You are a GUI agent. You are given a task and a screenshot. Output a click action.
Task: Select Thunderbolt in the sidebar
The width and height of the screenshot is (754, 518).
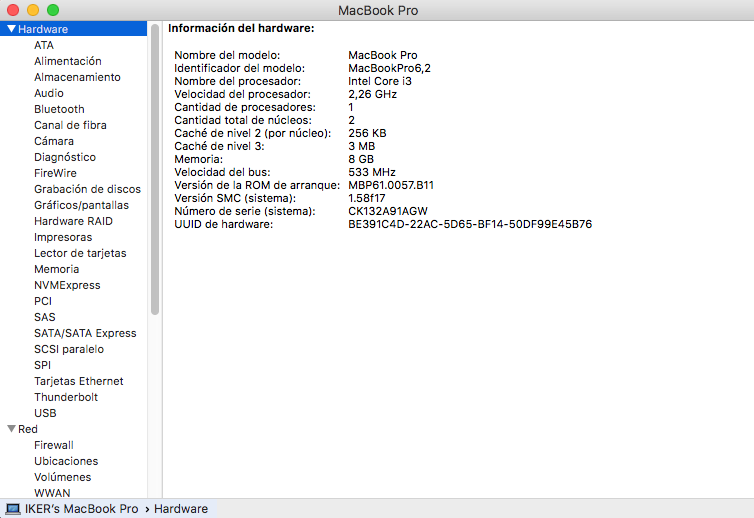coord(66,397)
